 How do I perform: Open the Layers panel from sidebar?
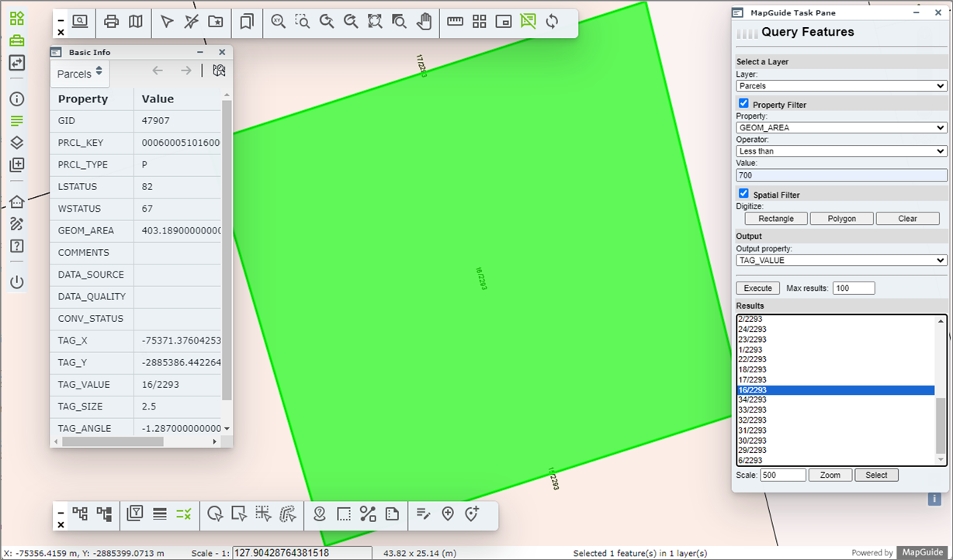pos(16,143)
